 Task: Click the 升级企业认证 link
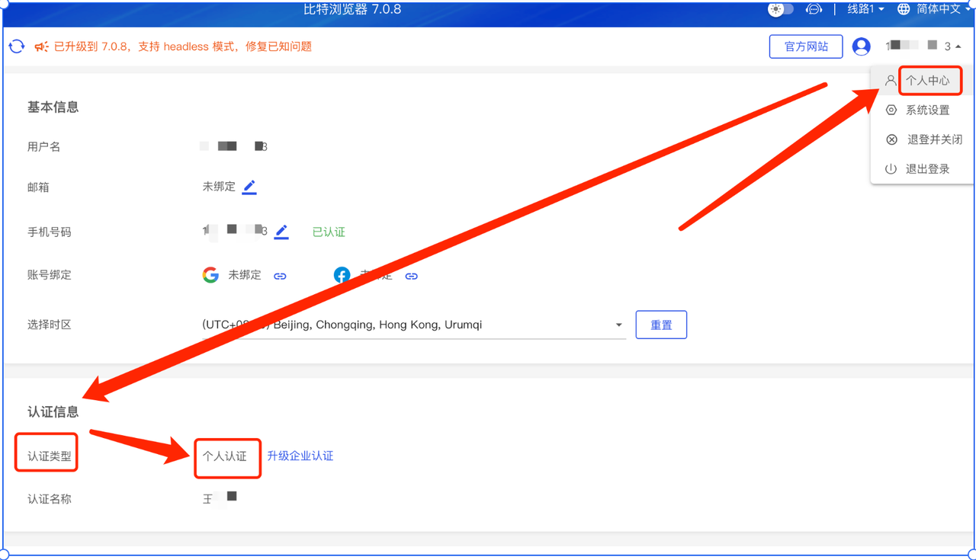pos(300,456)
